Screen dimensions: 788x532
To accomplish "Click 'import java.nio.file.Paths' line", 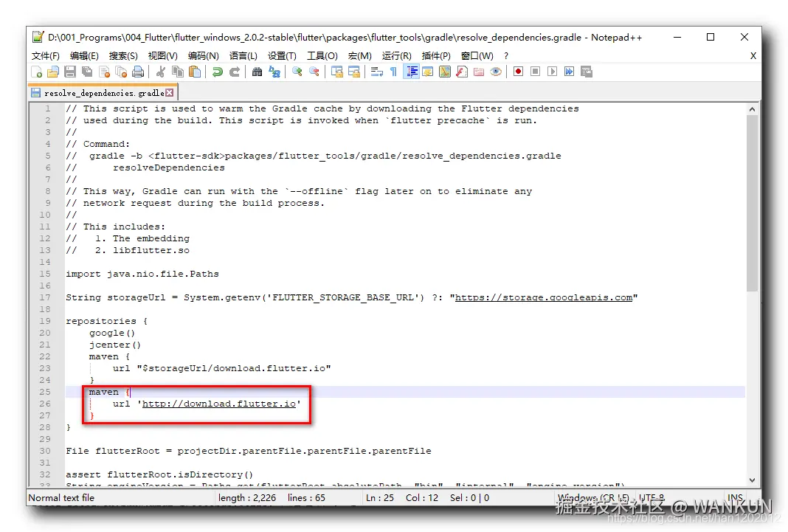I will (142, 274).
